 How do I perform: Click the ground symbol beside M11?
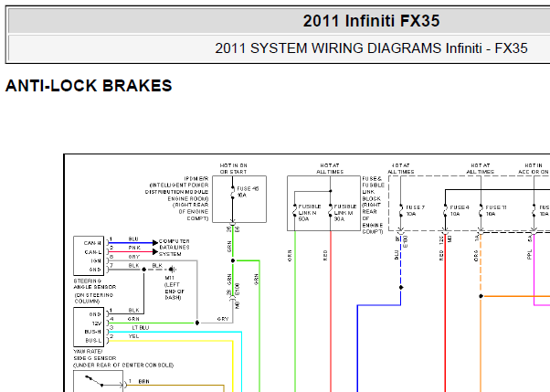[172, 270]
